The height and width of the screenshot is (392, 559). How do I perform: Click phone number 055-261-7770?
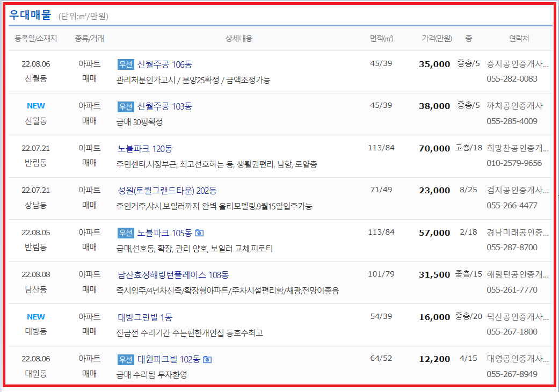coord(512,290)
